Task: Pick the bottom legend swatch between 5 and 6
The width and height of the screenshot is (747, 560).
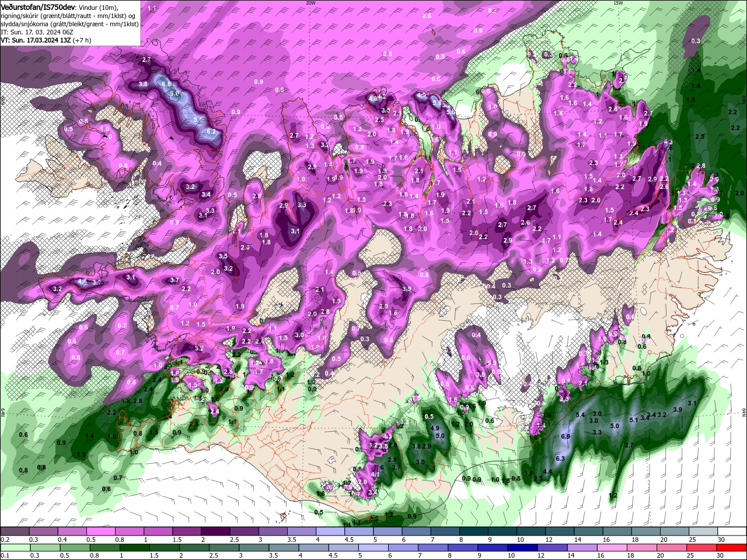Action: (x=373, y=548)
